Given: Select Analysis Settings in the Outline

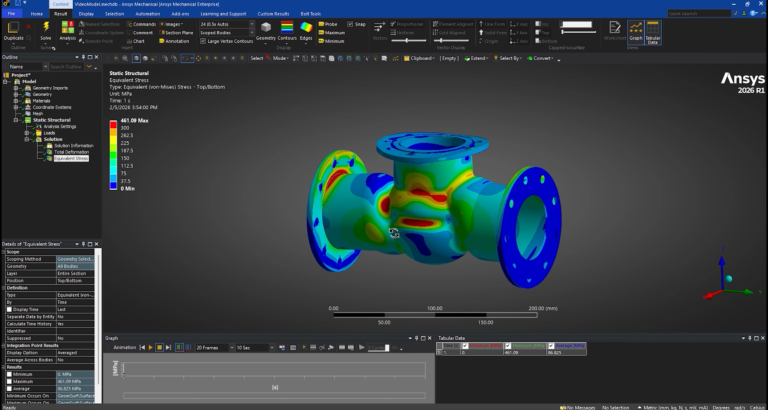Looking at the screenshot, I should point(60,126).
